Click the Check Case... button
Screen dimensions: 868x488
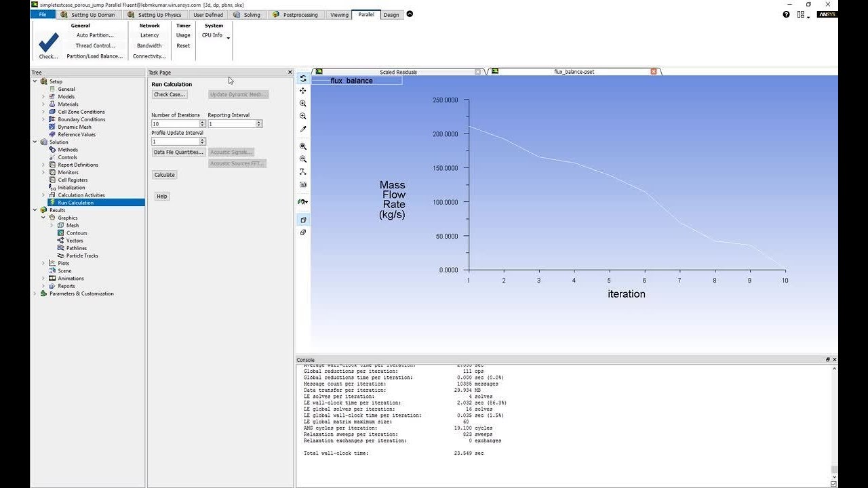coord(169,95)
